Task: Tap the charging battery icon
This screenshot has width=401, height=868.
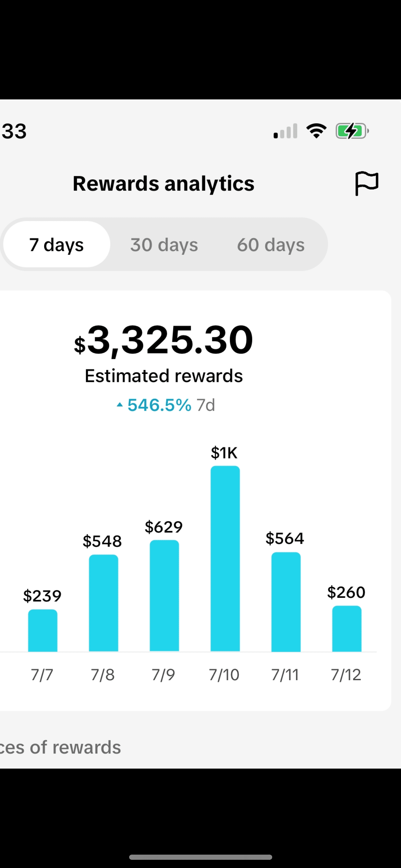Action: 352,131
